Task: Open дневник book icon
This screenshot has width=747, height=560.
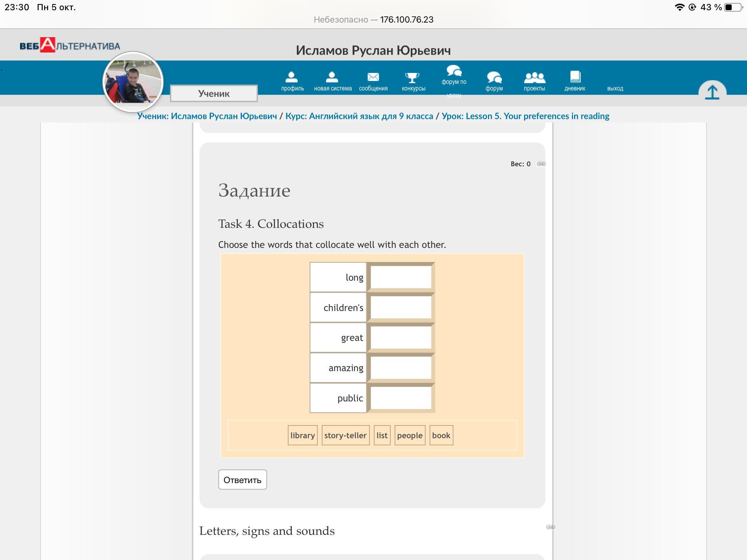Action: click(575, 77)
